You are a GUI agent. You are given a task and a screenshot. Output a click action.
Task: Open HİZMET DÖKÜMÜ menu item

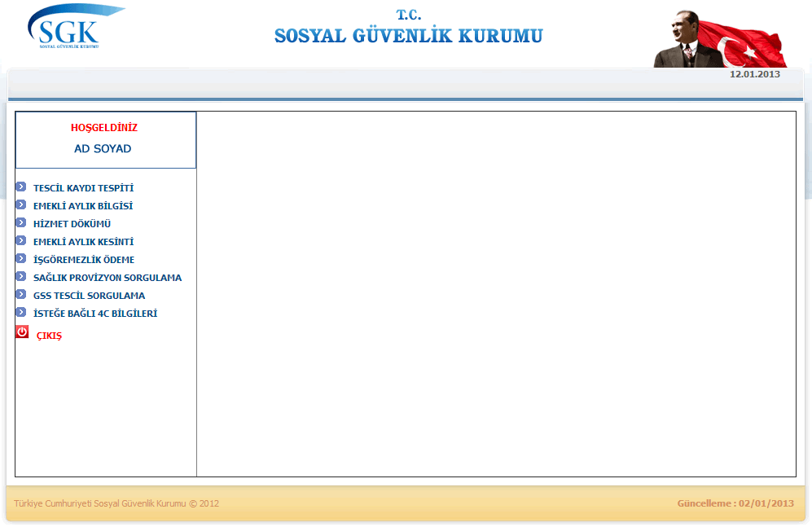tap(72, 224)
